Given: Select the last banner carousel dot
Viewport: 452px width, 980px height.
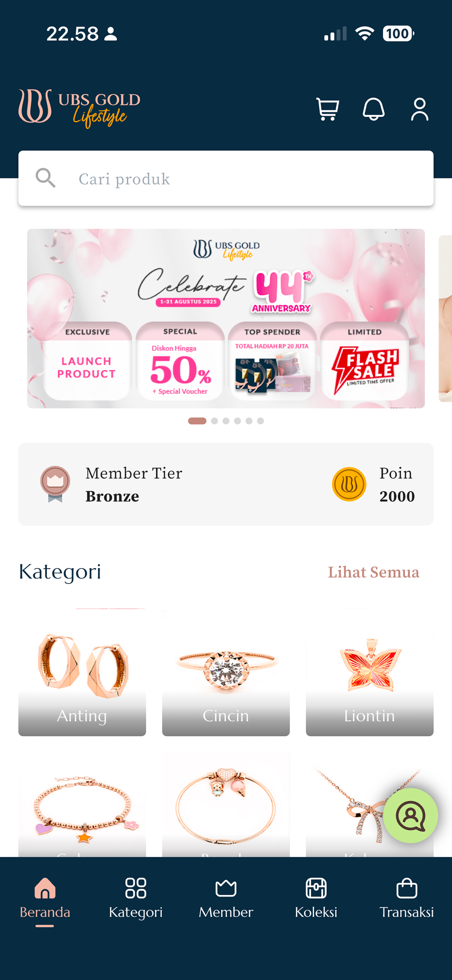Looking at the screenshot, I should point(260,421).
